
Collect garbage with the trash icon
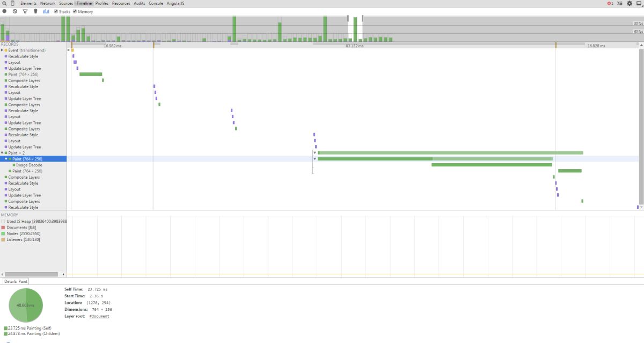35,11
